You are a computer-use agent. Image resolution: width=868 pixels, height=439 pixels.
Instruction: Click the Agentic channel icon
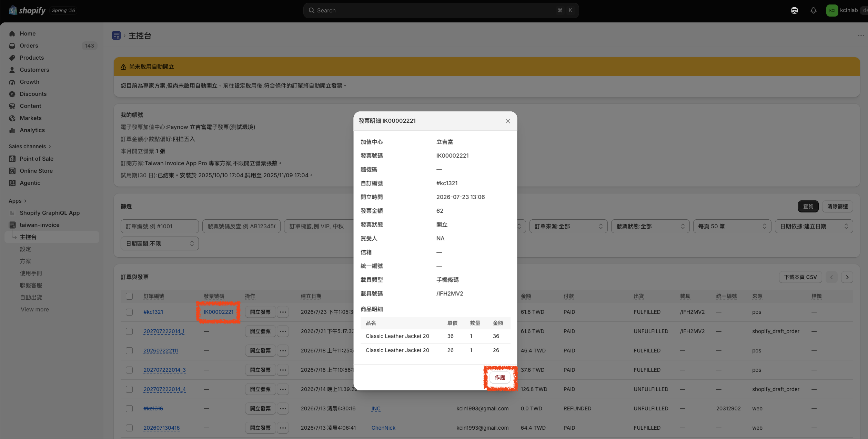coord(12,183)
